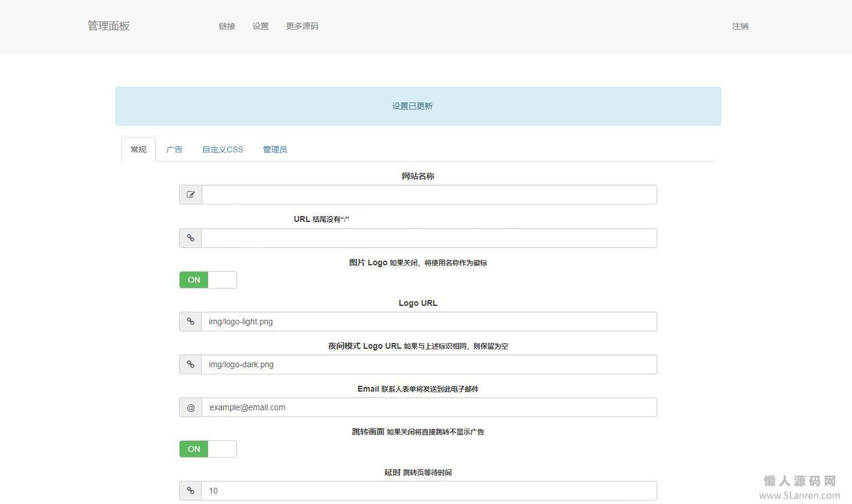
Task: Click the link icon beside 夜间模式 Logo URL
Action: (x=190, y=364)
